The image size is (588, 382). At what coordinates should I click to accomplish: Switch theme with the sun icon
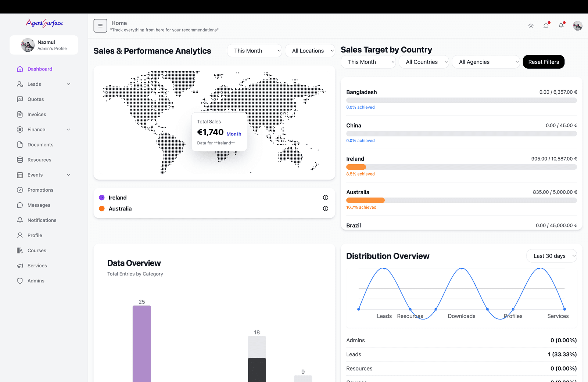tap(531, 26)
